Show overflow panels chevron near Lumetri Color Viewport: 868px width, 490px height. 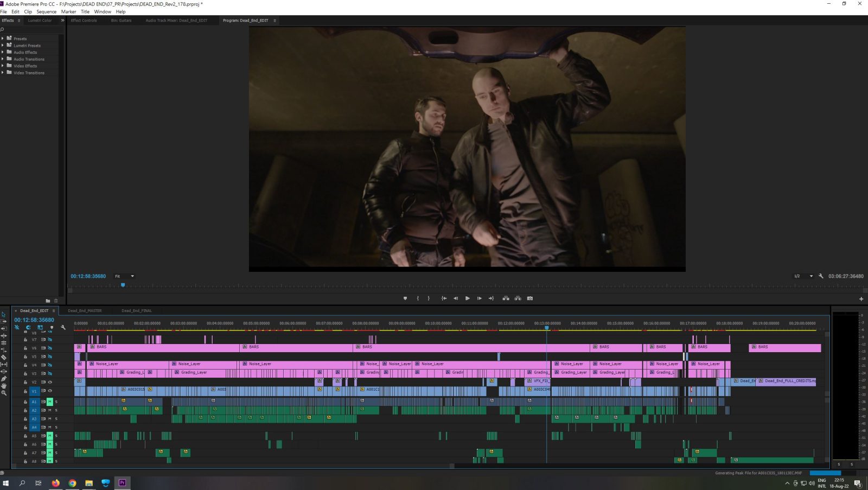(x=62, y=20)
